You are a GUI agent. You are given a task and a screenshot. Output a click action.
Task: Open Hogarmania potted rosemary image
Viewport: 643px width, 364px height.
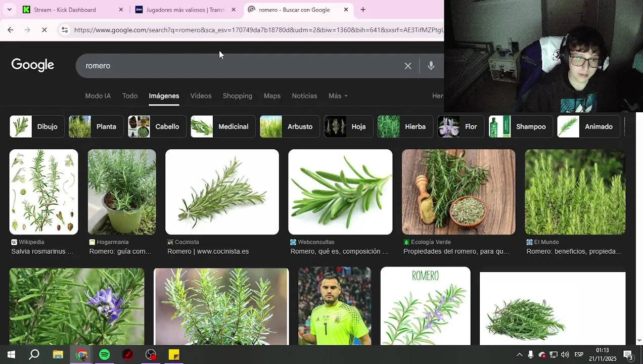[122, 192]
